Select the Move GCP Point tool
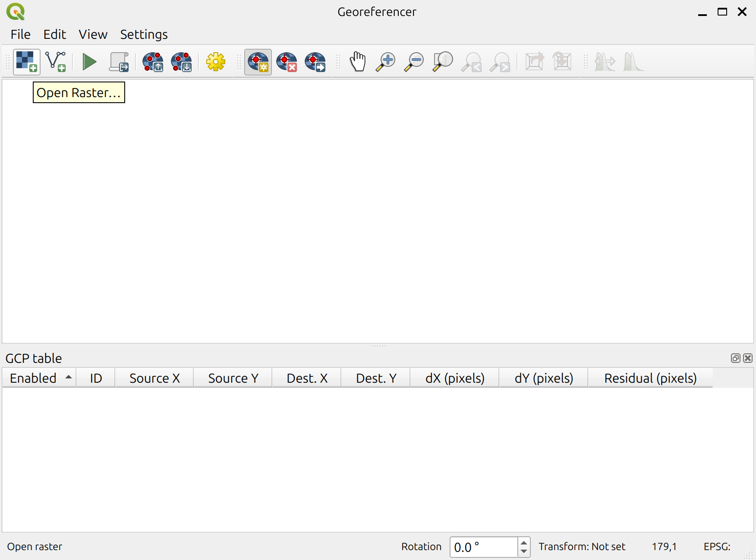Screen dimensions: 756x560 click(x=315, y=62)
